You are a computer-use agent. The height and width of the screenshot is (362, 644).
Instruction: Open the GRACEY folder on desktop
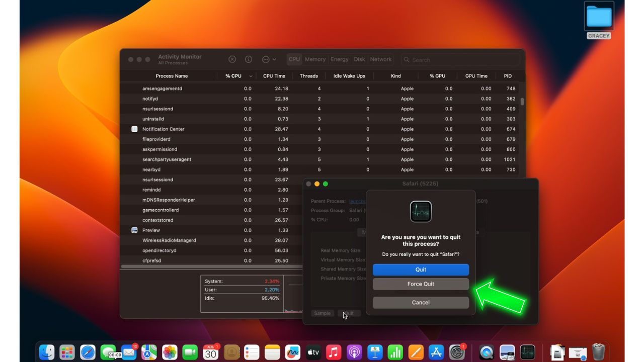pos(599,20)
